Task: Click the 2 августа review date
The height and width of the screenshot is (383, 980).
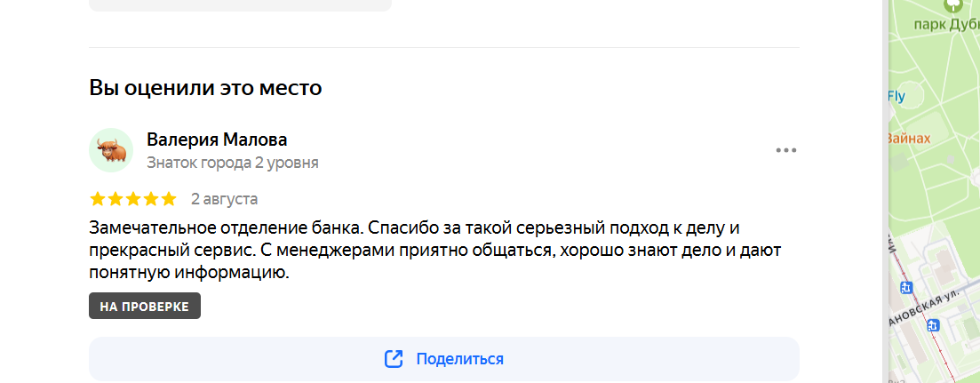Action: [x=225, y=199]
